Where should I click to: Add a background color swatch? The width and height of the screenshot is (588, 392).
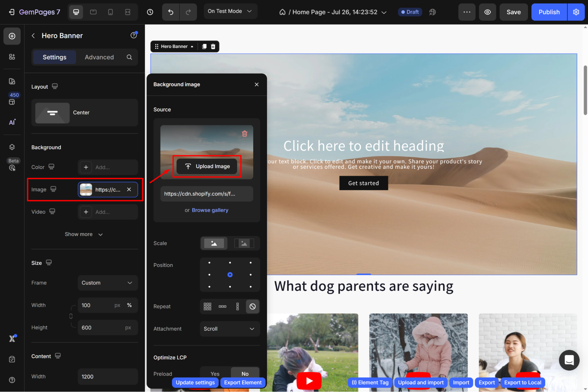(86, 167)
